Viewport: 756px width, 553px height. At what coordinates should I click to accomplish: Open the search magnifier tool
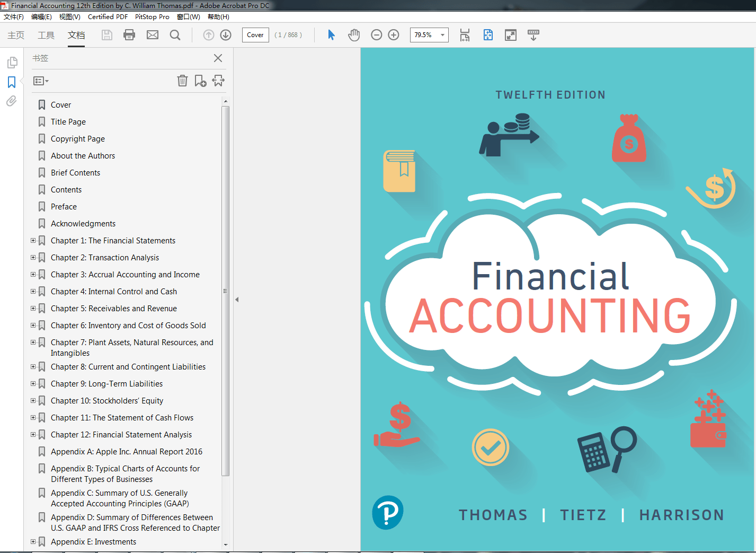175,35
